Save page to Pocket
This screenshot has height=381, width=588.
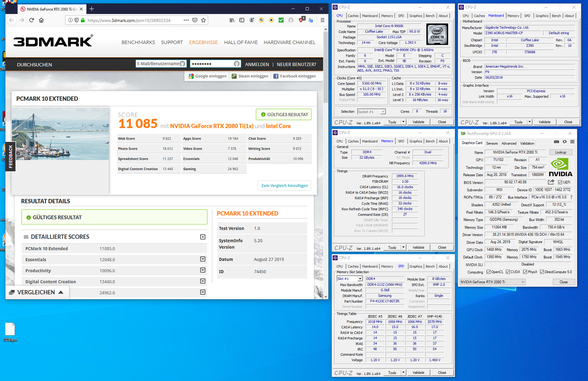pyautogui.click(x=195, y=20)
